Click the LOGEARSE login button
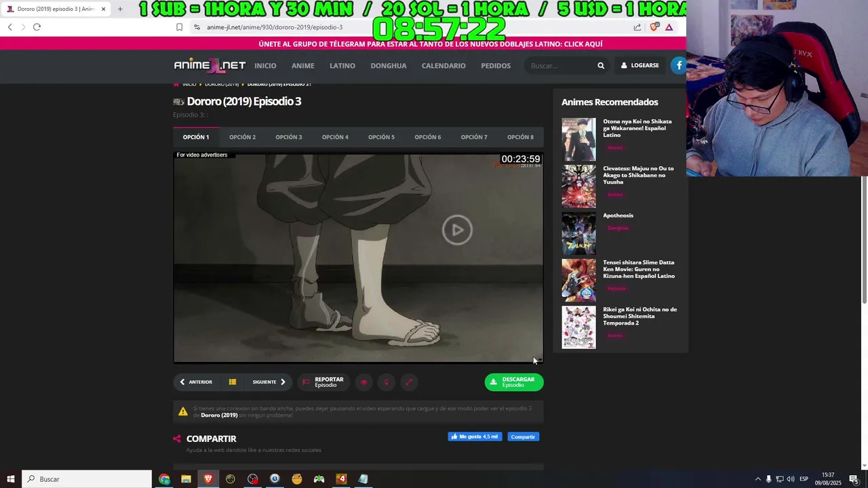Image resolution: width=868 pixels, height=488 pixels. 640,66
